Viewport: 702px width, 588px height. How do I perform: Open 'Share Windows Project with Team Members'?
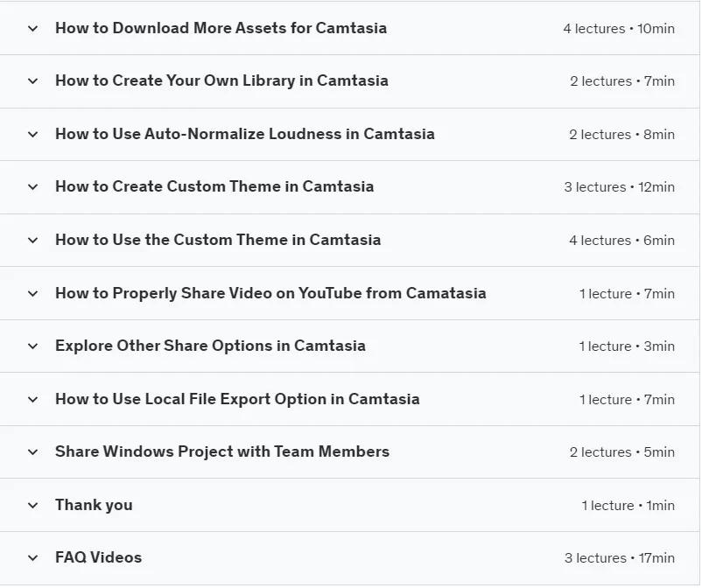coord(222,451)
